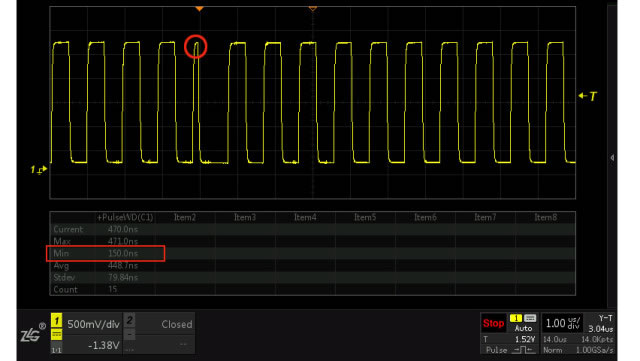Click the 1.52V trigger level value

pyautogui.click(x=525, y=339)
